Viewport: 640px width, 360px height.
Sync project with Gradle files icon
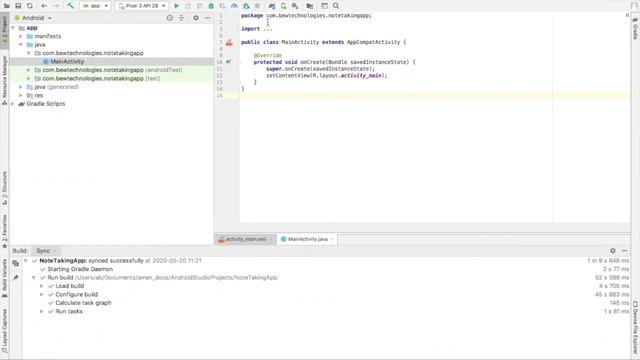(x=271, y=6)
